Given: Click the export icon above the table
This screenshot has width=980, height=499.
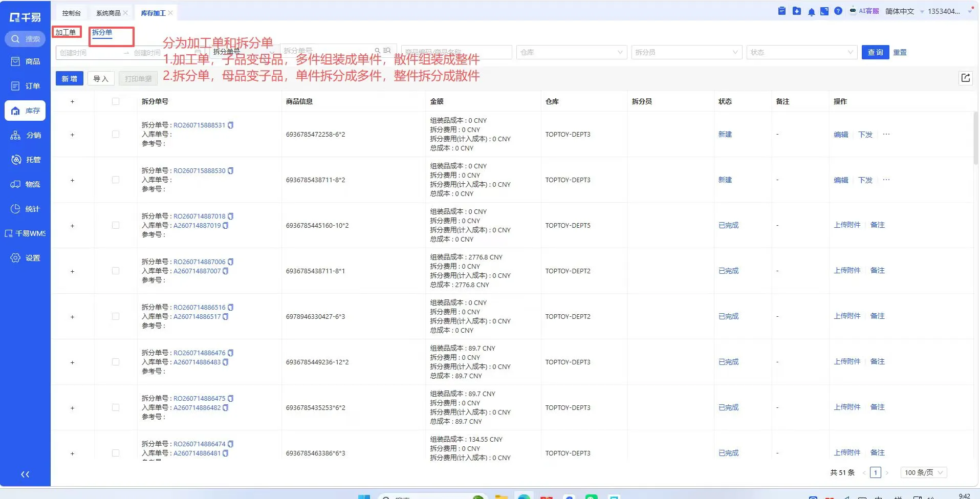Looking at the screenshot, I should (966, 78).
